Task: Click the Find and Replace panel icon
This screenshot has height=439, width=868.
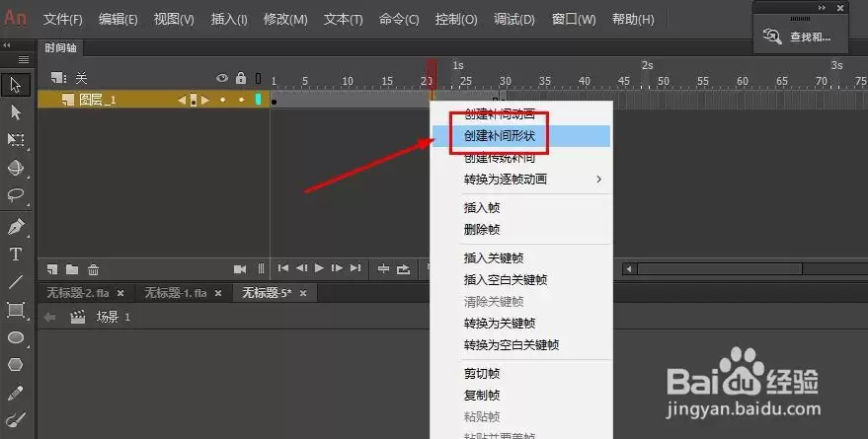Action: click(771, 37)
